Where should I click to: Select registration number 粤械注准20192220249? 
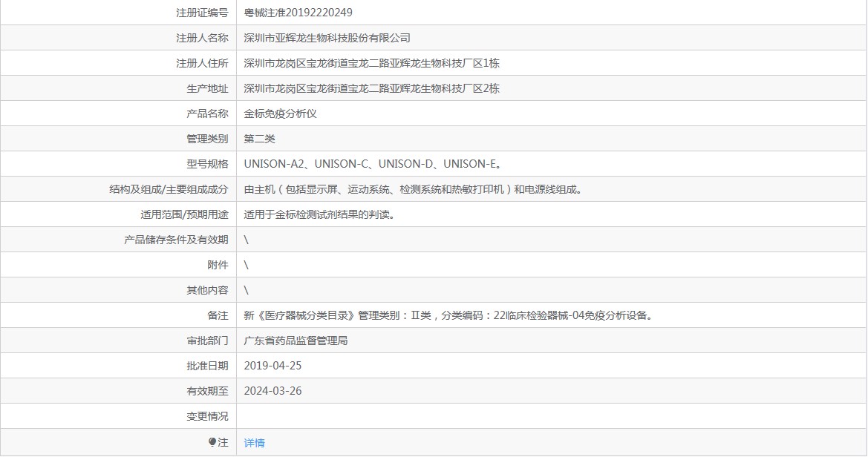tap(298, 13)
